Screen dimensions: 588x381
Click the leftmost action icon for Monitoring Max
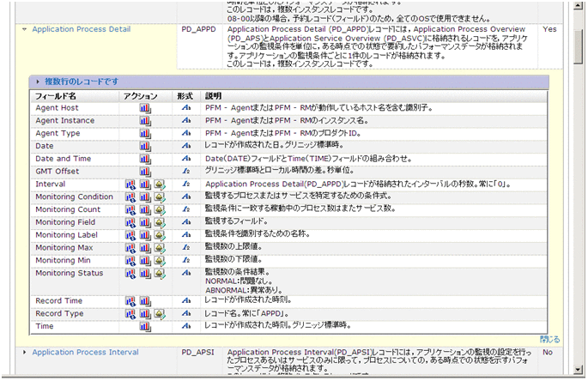pos(130,247)
